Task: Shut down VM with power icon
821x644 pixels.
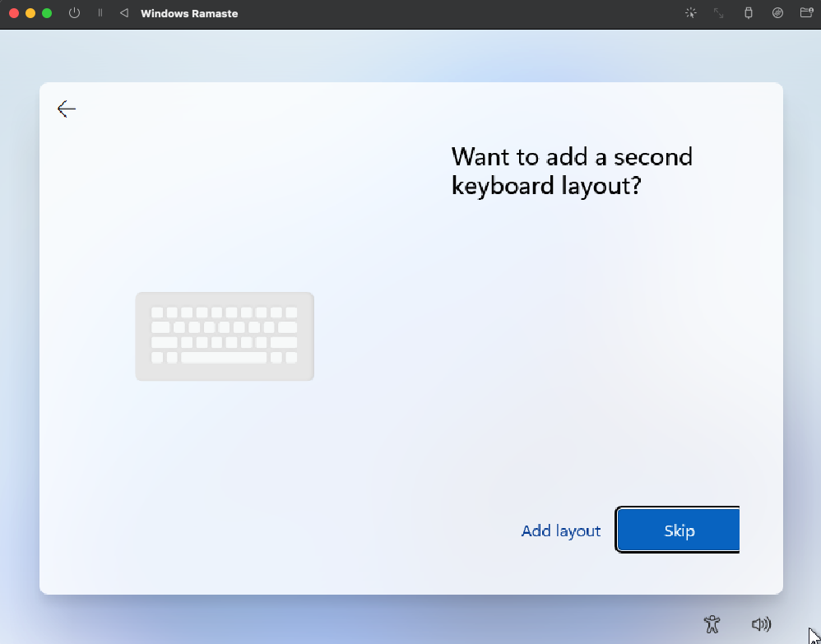Action: (x=74, y=13)
